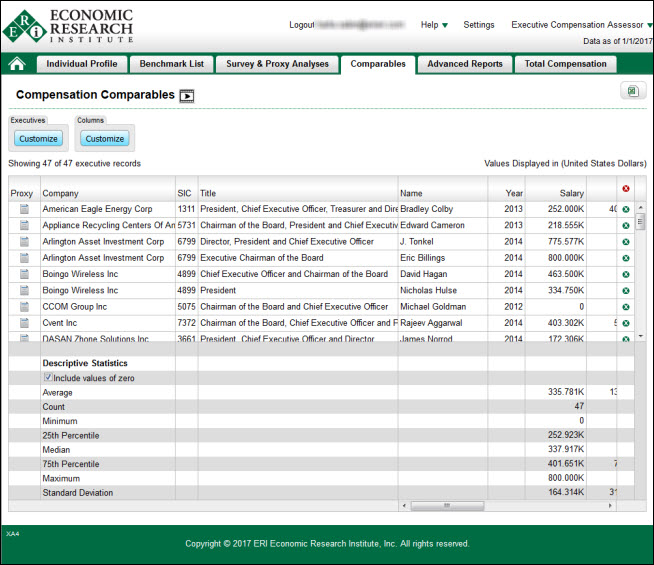The image size is (654, 565).
Task: Open proxy document for American Eagle Energy Corp
Action: click(x=24, y=209)
